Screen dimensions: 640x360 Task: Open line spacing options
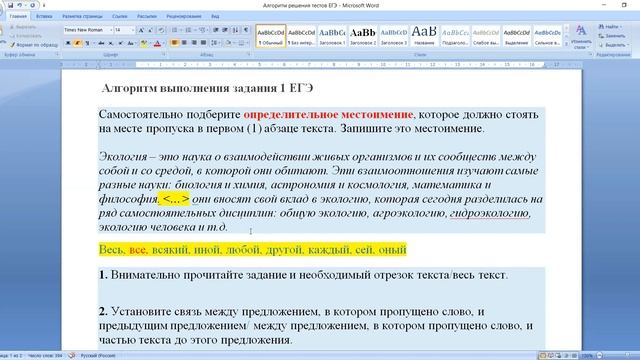(x=215, y=43)
